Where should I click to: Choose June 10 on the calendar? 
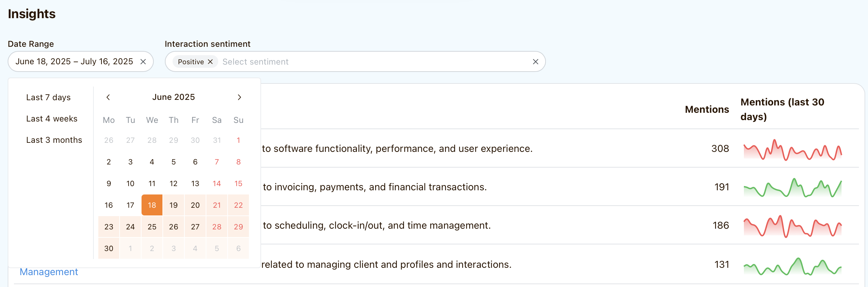click(x=130, y=183)
